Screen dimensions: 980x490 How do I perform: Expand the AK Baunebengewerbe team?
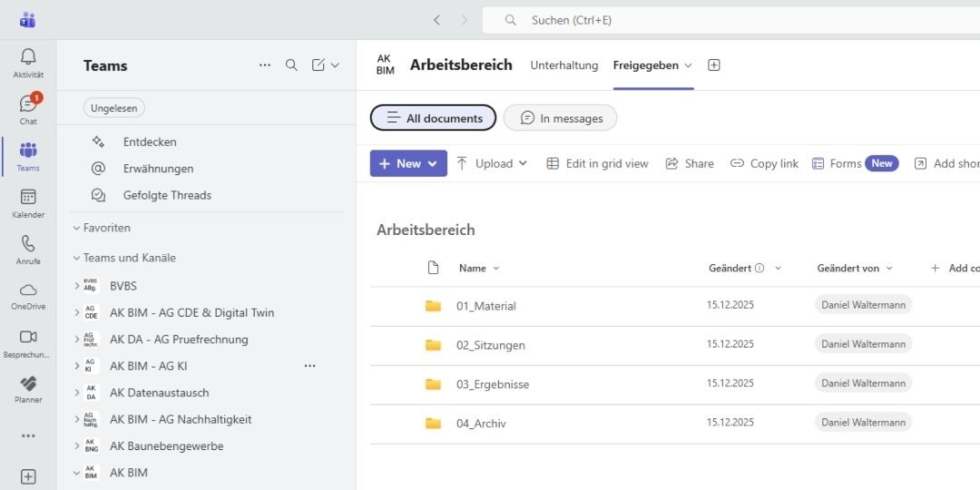tap(77, 446)
